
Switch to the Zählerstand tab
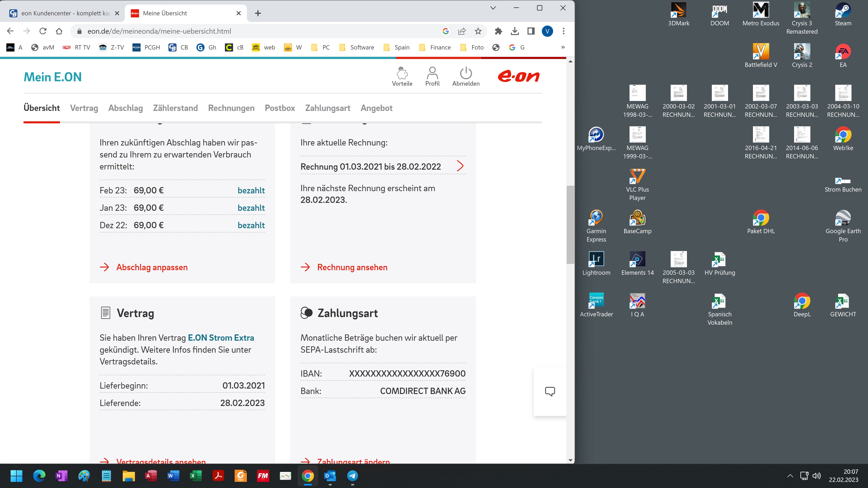[175, 108]
